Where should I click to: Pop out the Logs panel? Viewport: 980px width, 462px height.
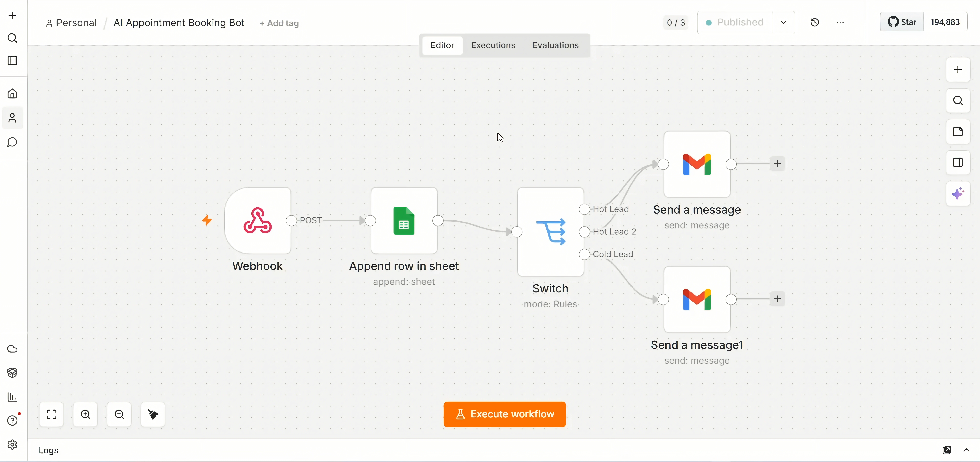click(947, 450)
